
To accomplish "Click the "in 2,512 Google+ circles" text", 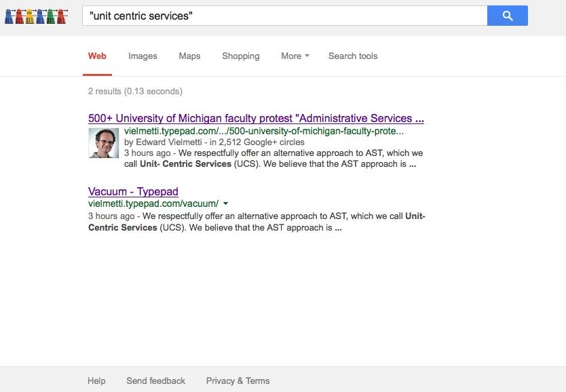I will click(x=257, y=142).
